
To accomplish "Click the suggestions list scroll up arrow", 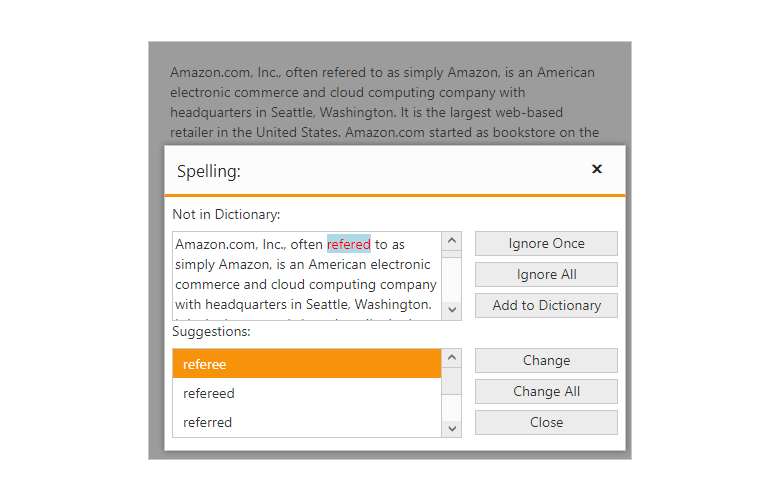I will coord(452,358).
